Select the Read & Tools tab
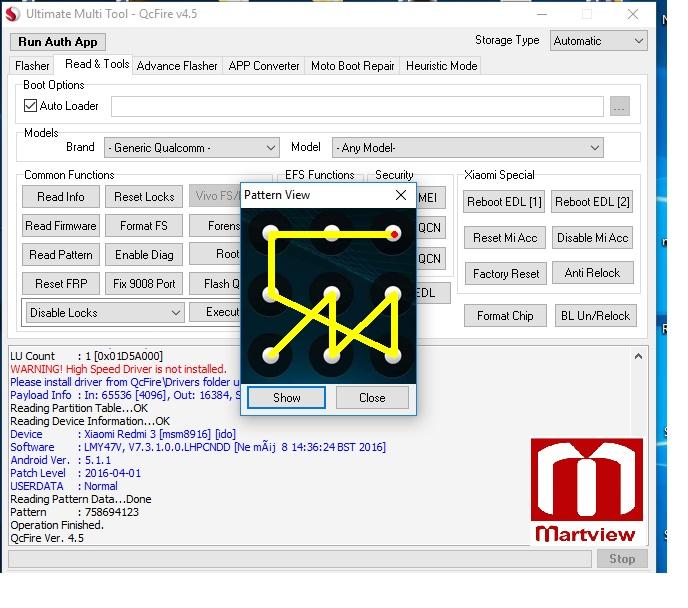The image size is (688, 608). tap(93, 64)
